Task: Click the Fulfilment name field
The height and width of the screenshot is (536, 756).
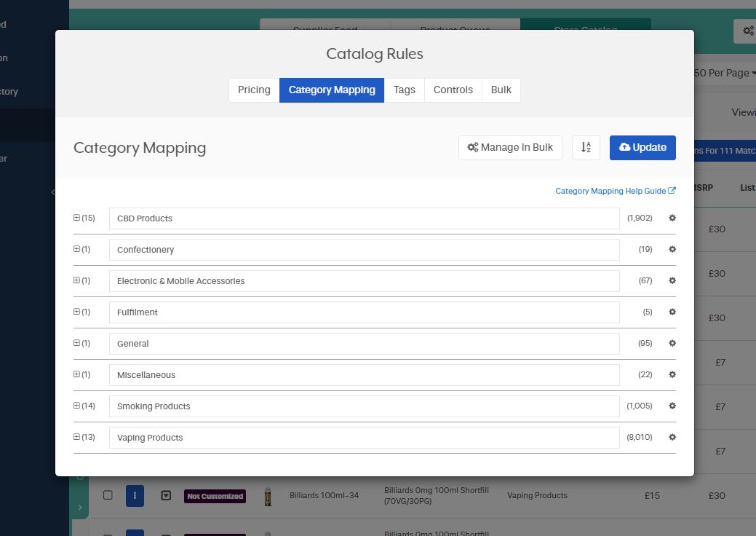Action: [x=365, y=312]
